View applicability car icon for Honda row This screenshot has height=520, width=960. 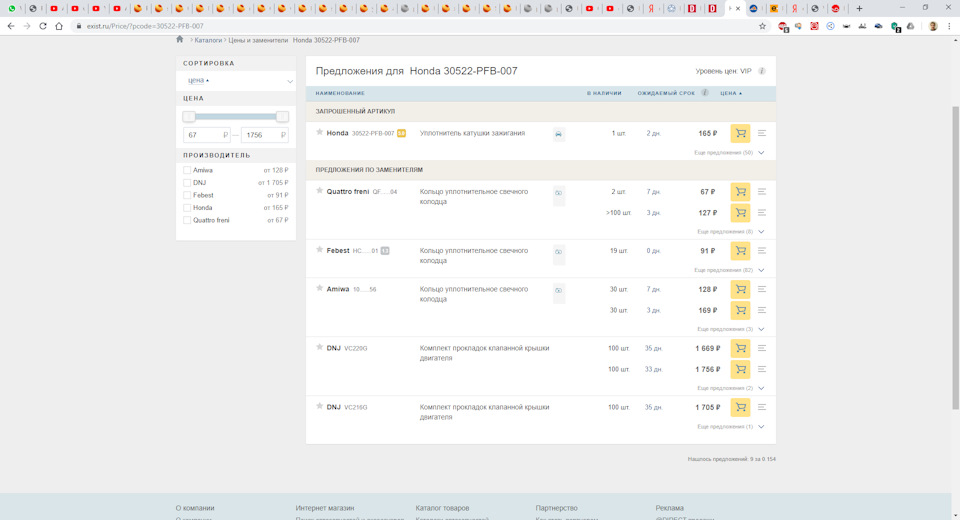pos(558,134)
